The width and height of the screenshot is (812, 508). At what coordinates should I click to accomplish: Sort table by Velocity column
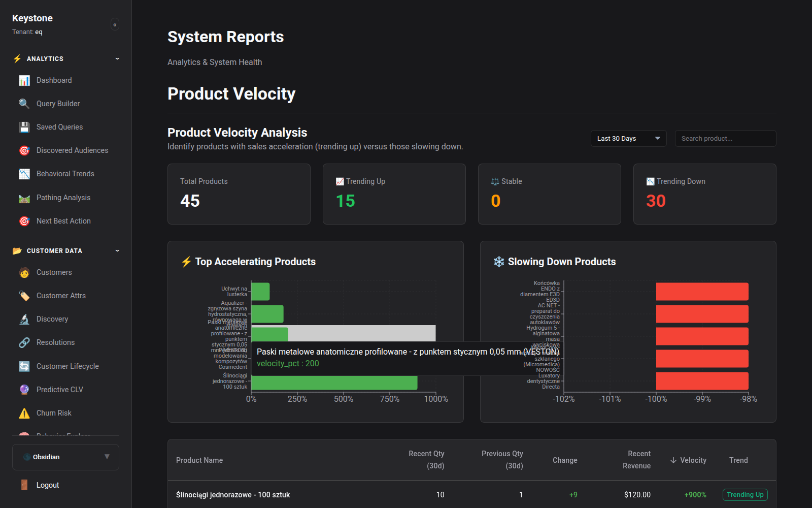pos(688,460)
